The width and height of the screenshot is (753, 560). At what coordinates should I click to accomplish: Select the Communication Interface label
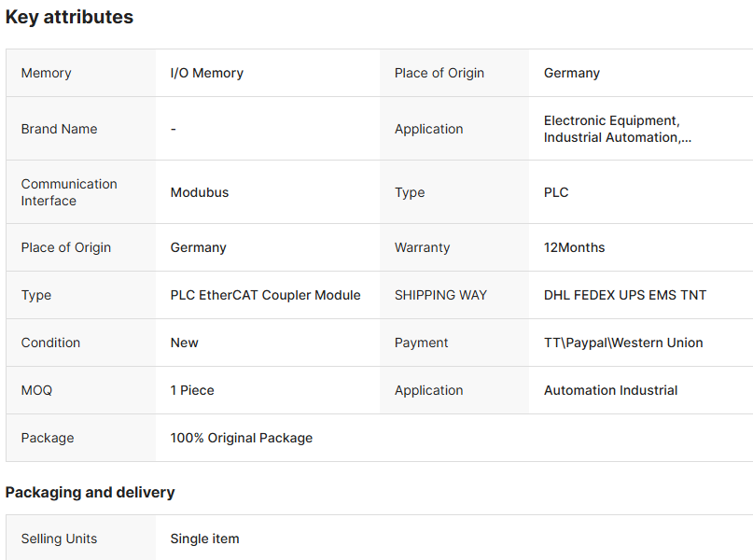coord(69,192)
